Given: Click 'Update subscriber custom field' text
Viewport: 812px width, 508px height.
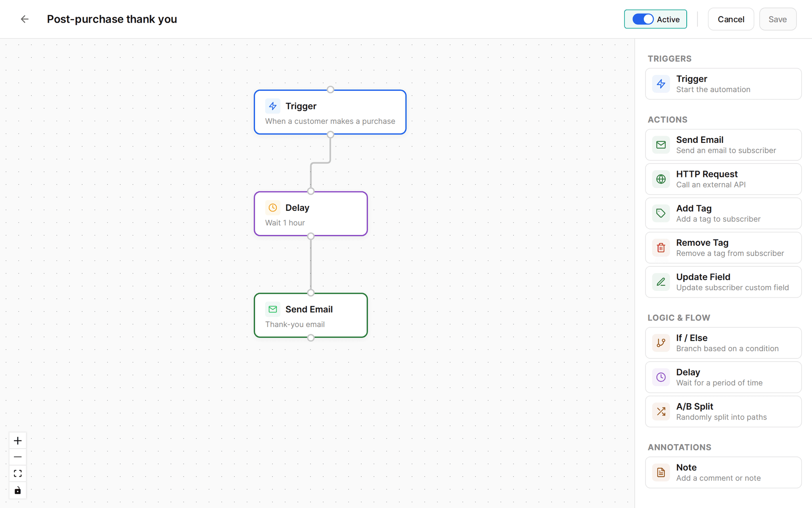Looking at the screenshot, I should point(732,287).
